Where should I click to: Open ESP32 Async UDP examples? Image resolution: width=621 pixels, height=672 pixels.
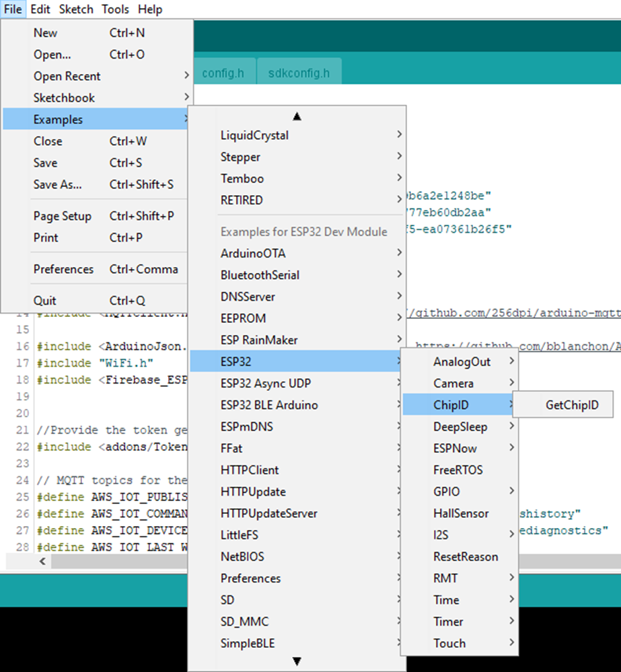[295, 383]
